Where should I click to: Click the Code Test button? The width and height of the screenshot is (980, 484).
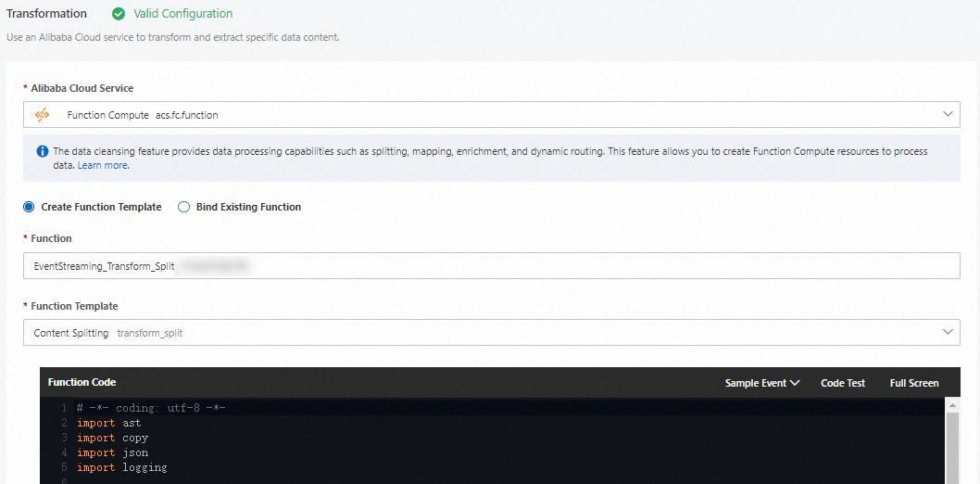click(843, 383)
